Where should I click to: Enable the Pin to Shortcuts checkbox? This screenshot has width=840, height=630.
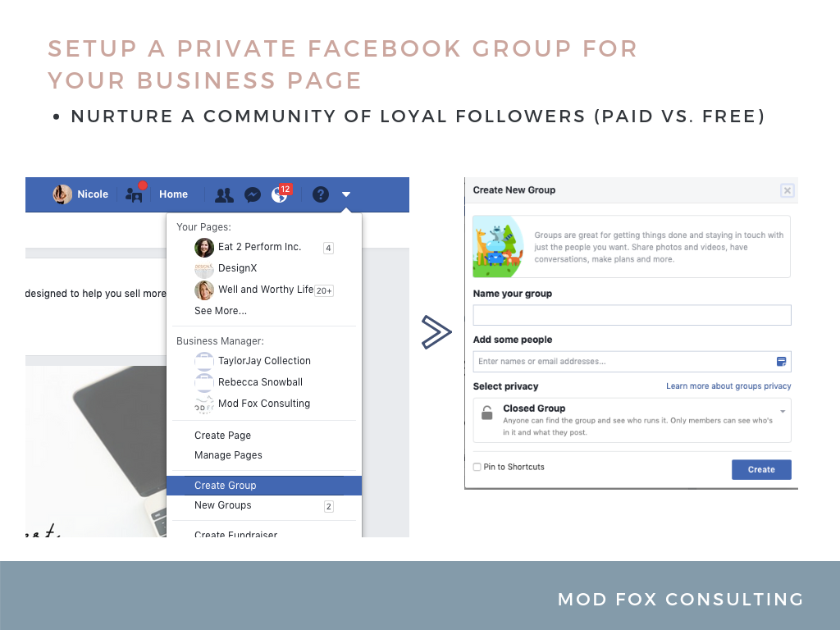pos(477,466)
